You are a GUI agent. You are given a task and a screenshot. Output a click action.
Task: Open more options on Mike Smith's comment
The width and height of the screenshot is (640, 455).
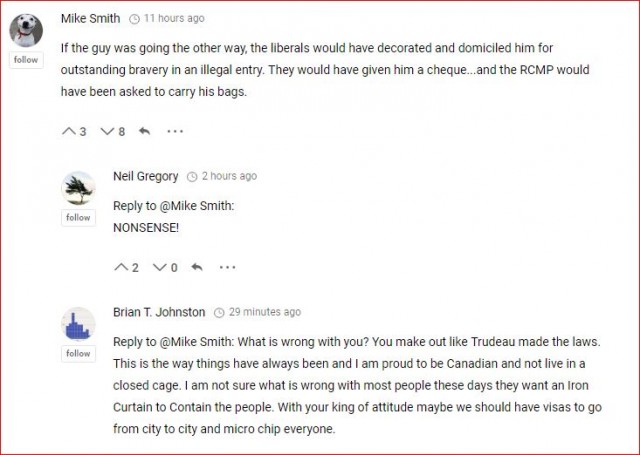(175, 131)
